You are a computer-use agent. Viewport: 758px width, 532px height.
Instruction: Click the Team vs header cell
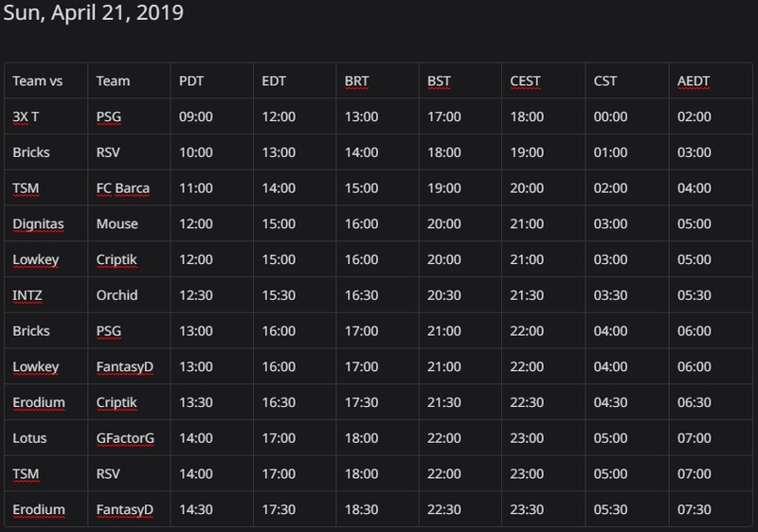coord(45,80)
